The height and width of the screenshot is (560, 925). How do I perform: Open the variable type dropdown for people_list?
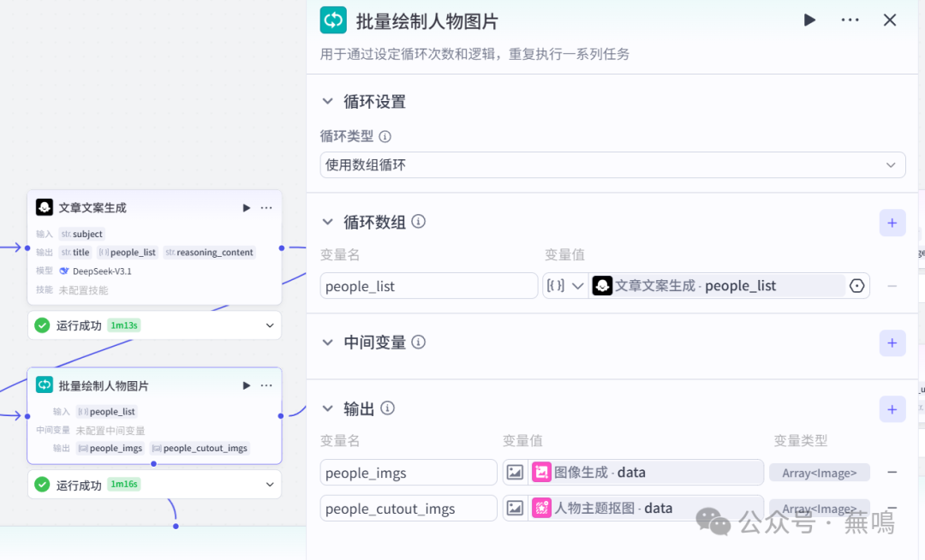click(x=565, y=286)
